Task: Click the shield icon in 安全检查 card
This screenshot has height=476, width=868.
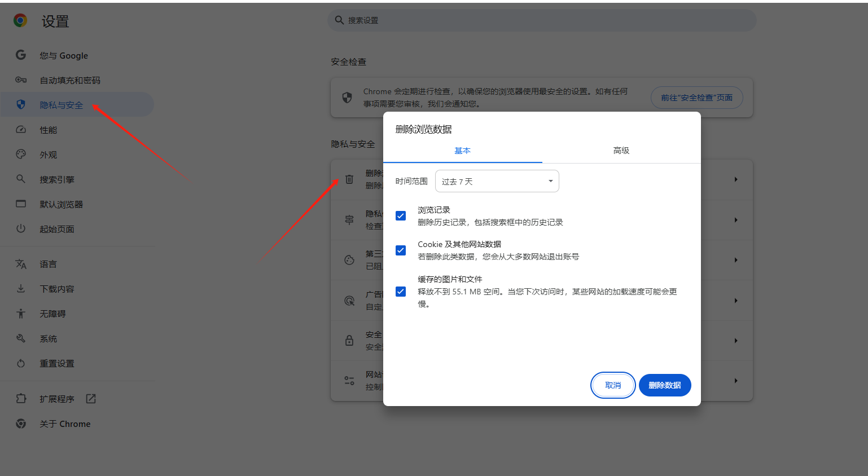Action: 347,98
